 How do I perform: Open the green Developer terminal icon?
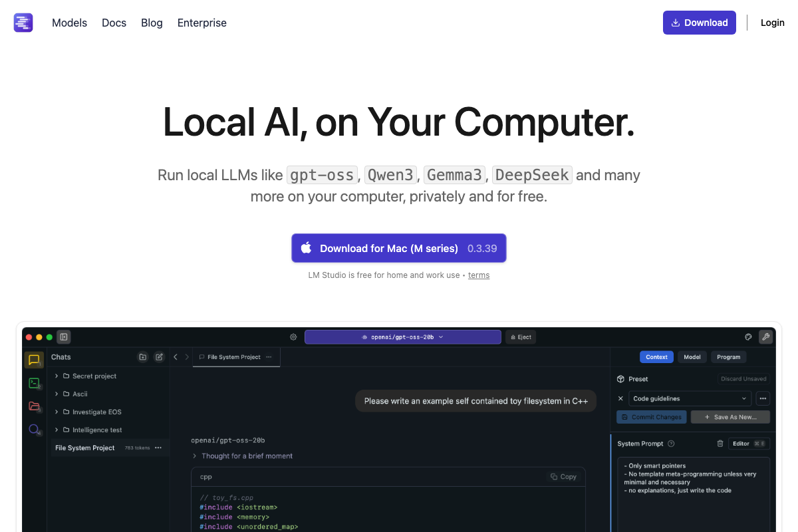click(x=34, y=383)
